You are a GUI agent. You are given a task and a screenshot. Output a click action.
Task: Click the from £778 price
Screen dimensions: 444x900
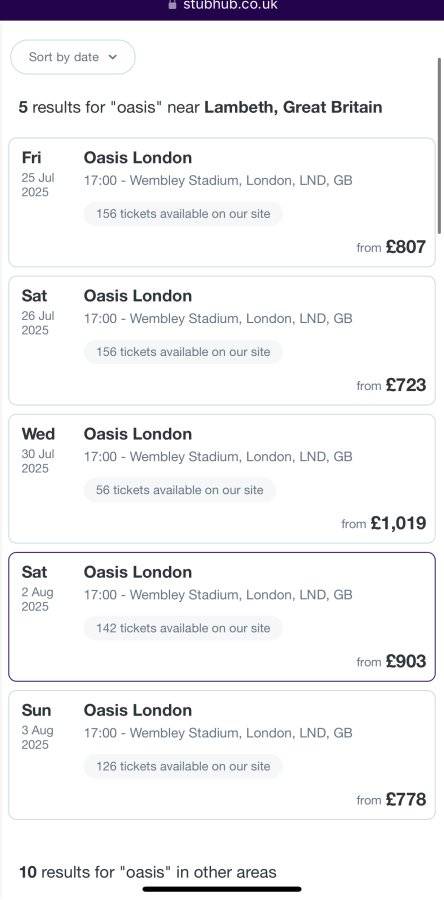point(391,800)
